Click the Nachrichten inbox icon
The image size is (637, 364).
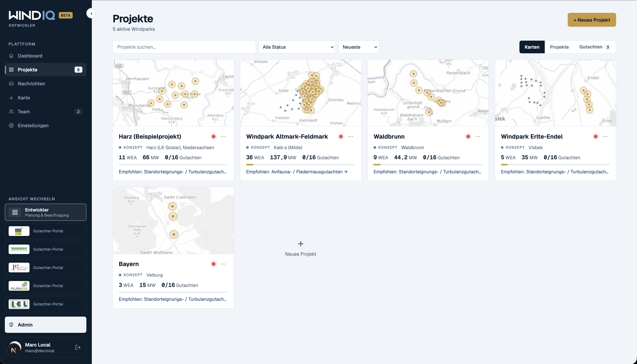click(11, 83)
